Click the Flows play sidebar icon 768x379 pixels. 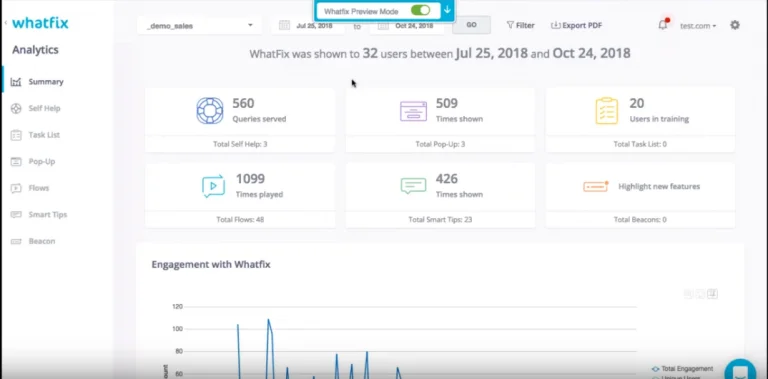[x=16, y=188]
